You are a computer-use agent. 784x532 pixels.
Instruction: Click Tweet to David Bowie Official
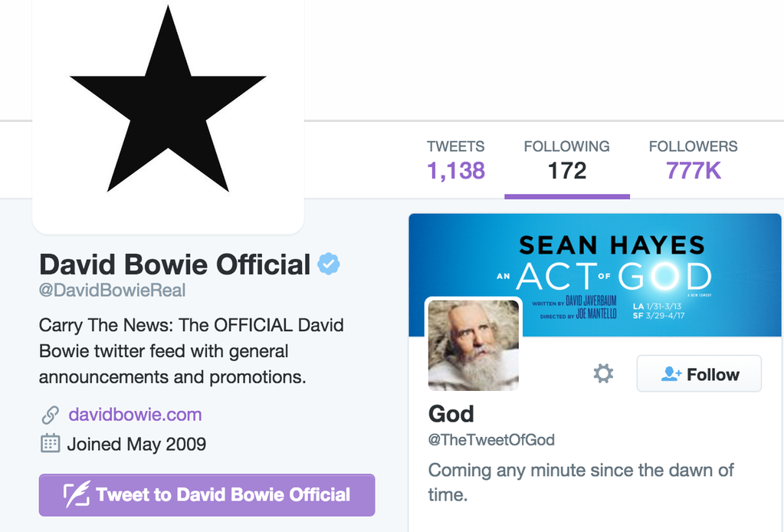click(x=206, y=494)
